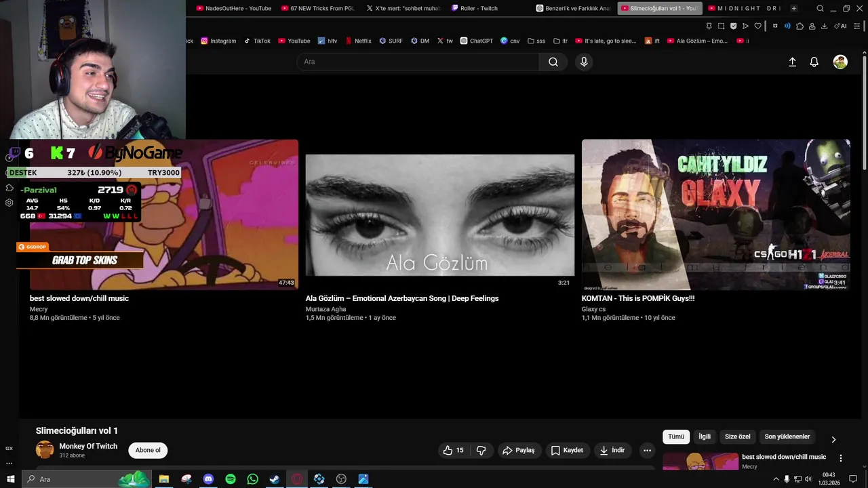Image resolution: width=868 pixels, height=488 pixels.
Task: Open the SURF bookmark
Action: [x=391, y=41]
